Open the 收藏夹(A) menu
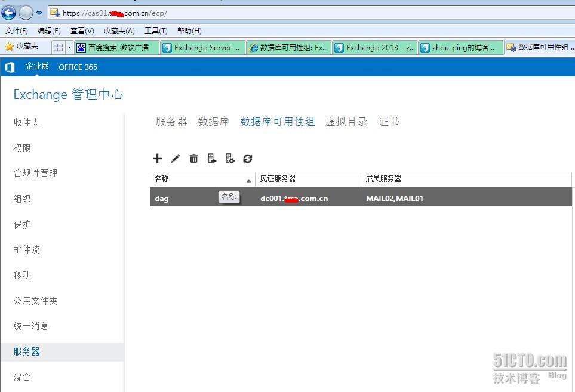This screenshot has height=392, width=575. (x=119, y=31)
